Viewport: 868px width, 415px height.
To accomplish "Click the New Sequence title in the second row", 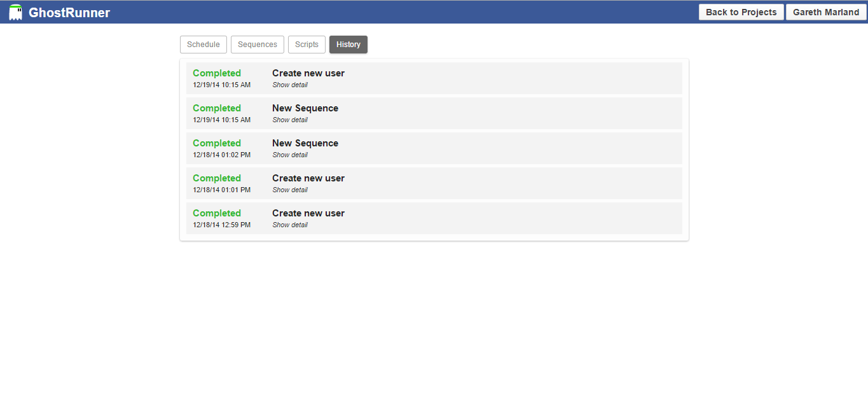I will (x=305, y=108).
